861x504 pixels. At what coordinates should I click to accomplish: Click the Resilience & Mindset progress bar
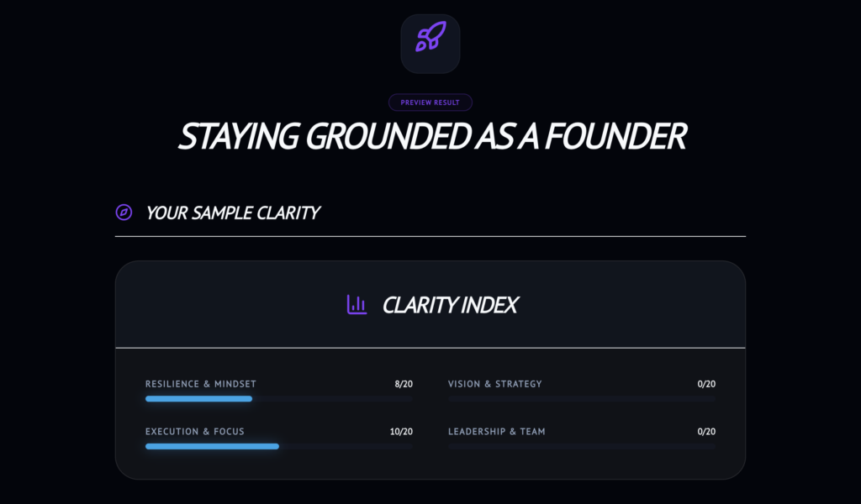[278, 399]
